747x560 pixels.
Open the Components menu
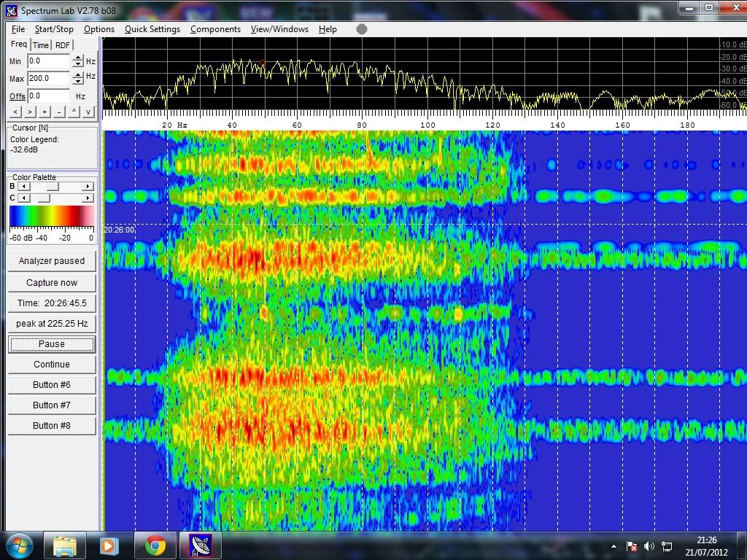point(215,29)
